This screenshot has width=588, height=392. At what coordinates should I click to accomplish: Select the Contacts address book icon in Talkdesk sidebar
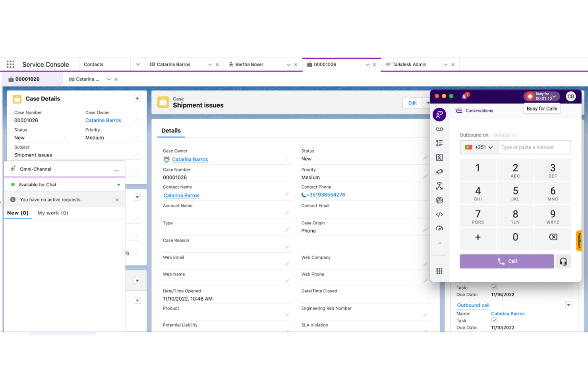pos(439,157)
